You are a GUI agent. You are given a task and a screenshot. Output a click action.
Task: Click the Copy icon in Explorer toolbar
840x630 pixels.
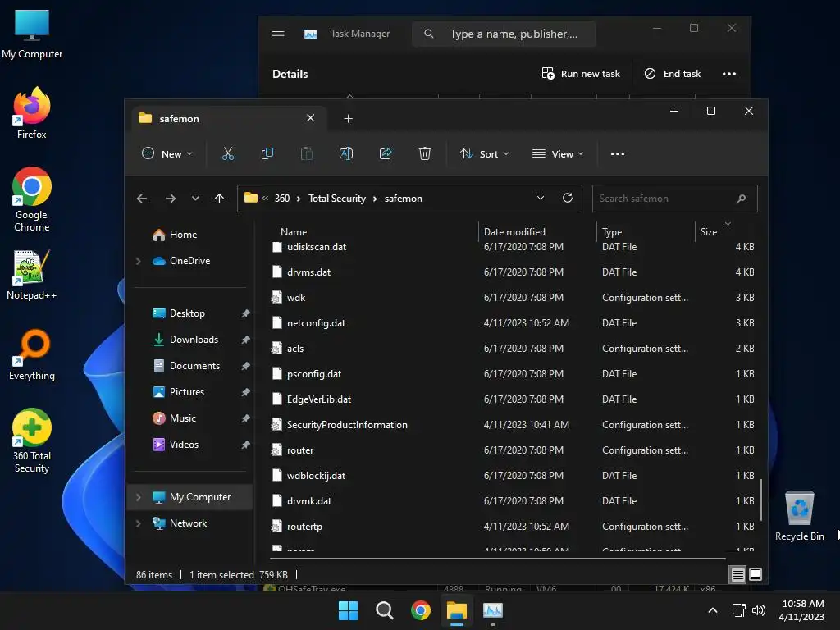click(x=267, y=153)
